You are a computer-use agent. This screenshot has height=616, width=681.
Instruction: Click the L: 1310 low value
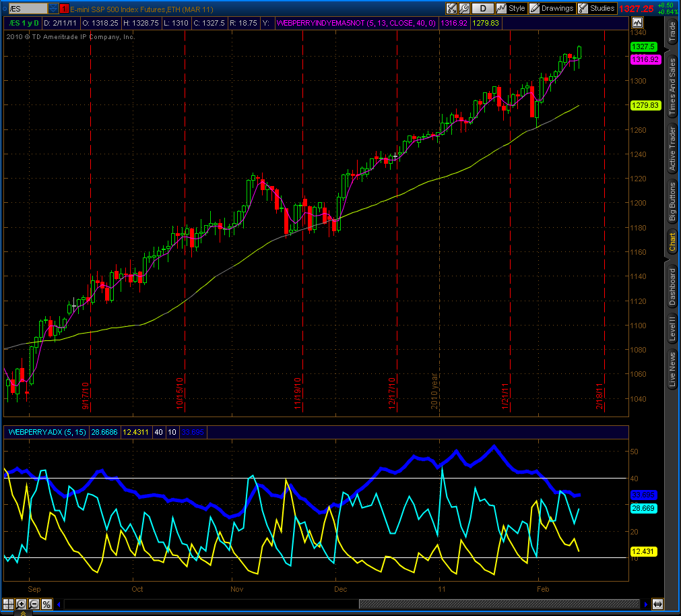pos(176,23)
